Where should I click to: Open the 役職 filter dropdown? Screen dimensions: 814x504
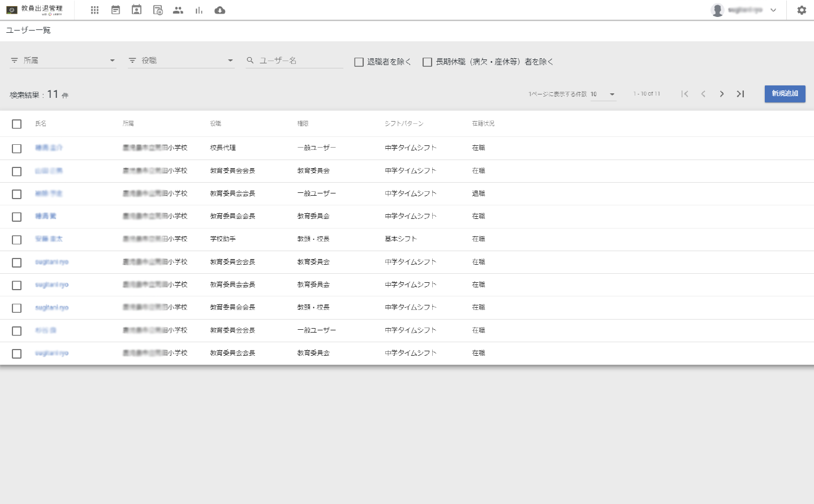tap(181, 61)
